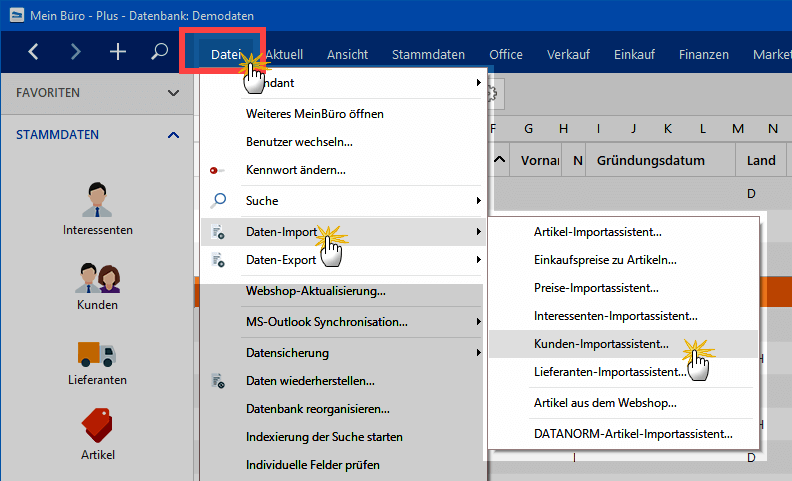Viewport: 792px width, 481px height.
Task: Click the app icon in title bar
Action: (x=17, y=15)
